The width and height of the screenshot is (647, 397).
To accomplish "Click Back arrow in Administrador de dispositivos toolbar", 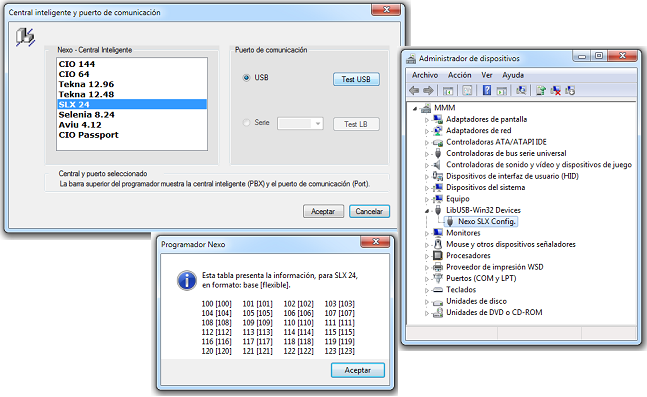I will pyautogui.click(x=414, y=90).
